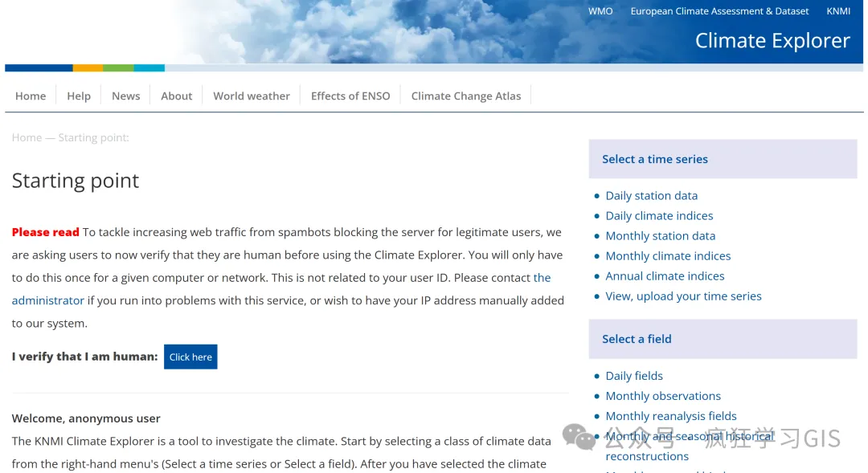Select Daily fields link
This screenshot has height=473, width=868.
(x=634, y=375)
